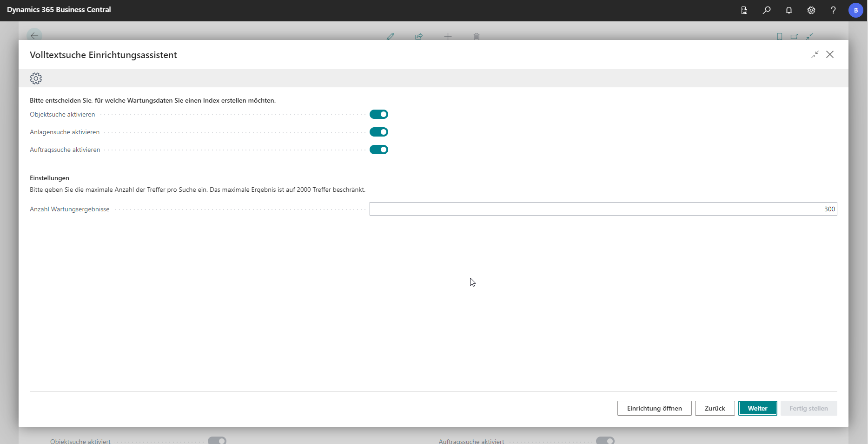
Task: Collapse the assistant dialog with arrows icon
Action: click(x=815, y=55)
